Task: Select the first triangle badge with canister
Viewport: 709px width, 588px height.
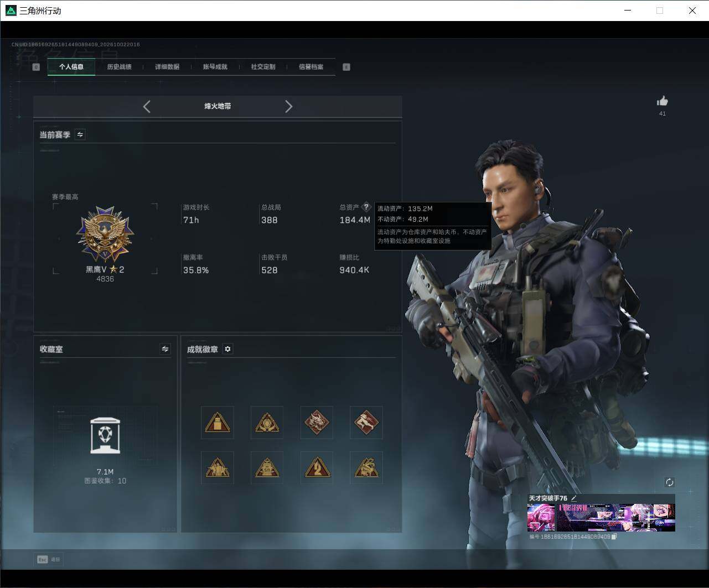Action: point(218,423)
